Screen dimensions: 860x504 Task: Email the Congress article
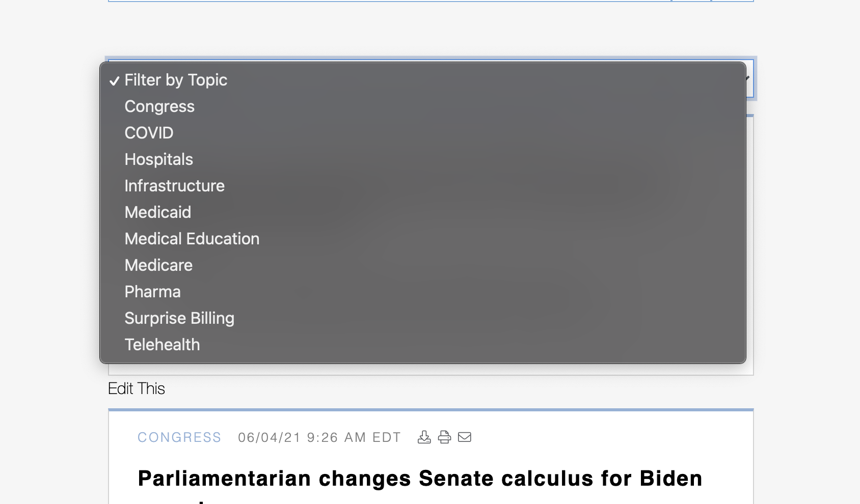[x=465, y=437]
